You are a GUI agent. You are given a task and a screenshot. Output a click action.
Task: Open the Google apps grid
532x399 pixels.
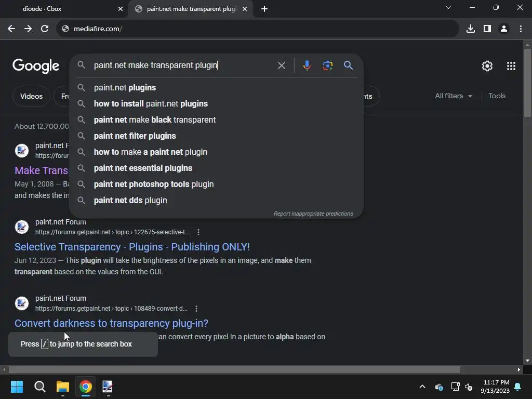point(511,66)
